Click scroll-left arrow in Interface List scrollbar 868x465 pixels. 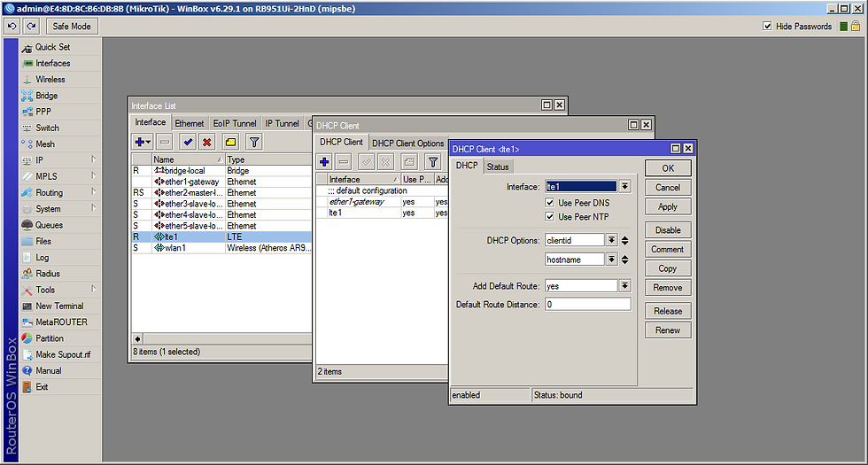point(137,338)
